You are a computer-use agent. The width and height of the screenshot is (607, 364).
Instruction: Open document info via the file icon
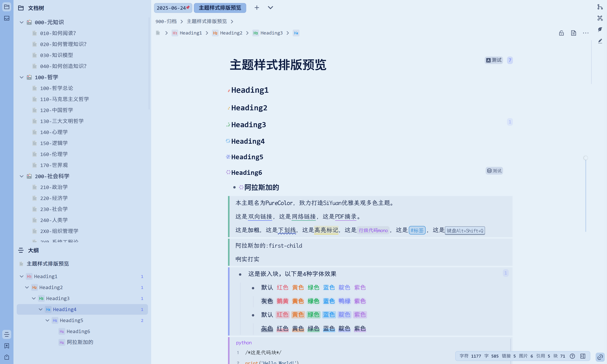pos(573,33)
